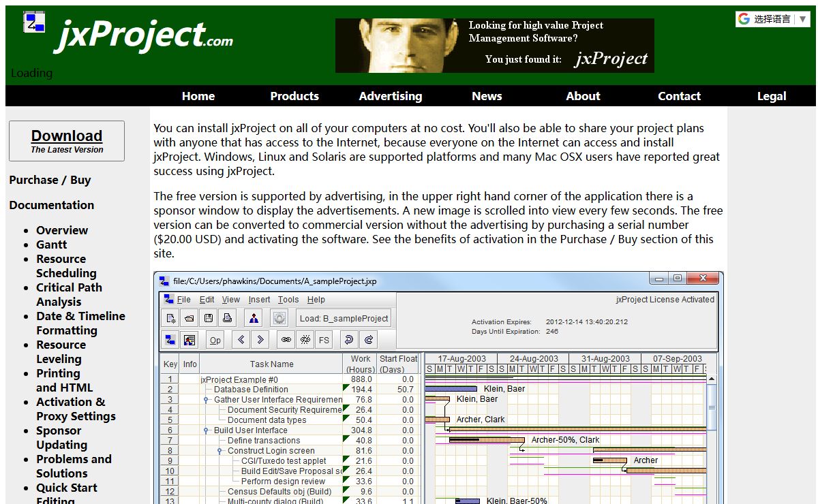Screen dimensions: 818x504
Task: Click the floppy disk save icon
Action: point(209,318)
